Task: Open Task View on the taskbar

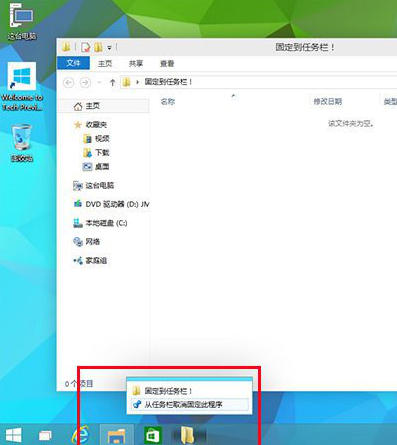Action: [45, 435]
